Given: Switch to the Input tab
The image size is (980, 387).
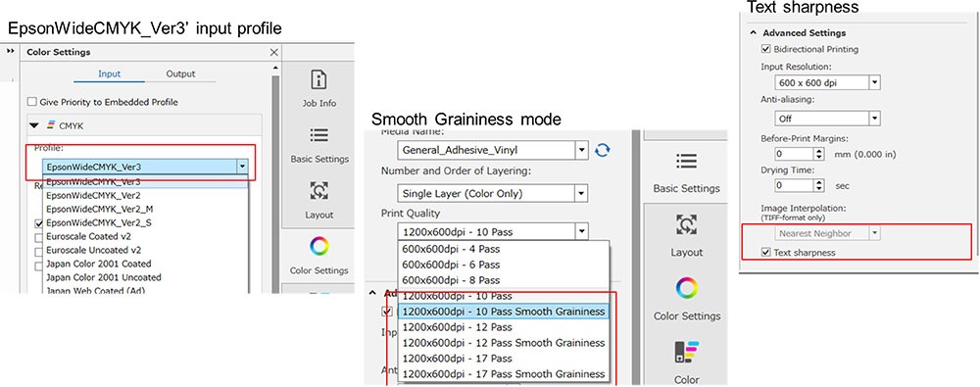Looking at the screenshot, I should 109,73.
